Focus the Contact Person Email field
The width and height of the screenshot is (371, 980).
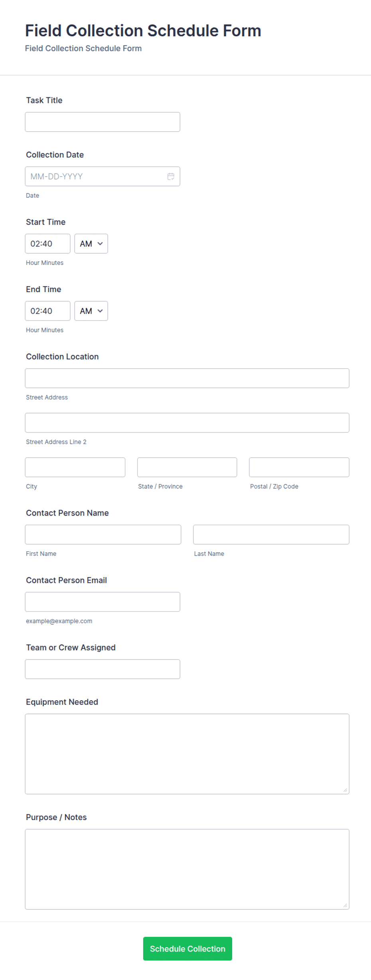[x=103, y=602]
